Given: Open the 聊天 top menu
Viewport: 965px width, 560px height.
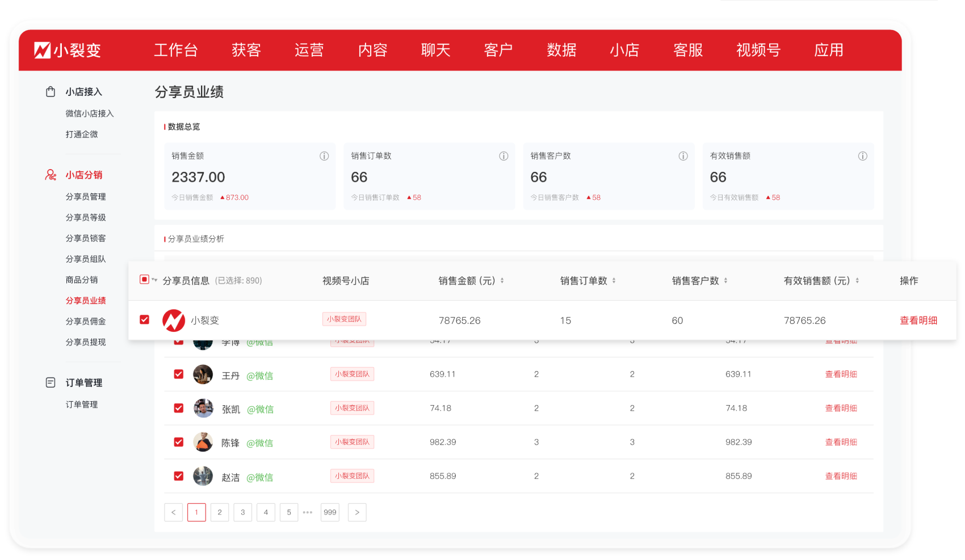Looking at the screenshot, I should 436,50.
